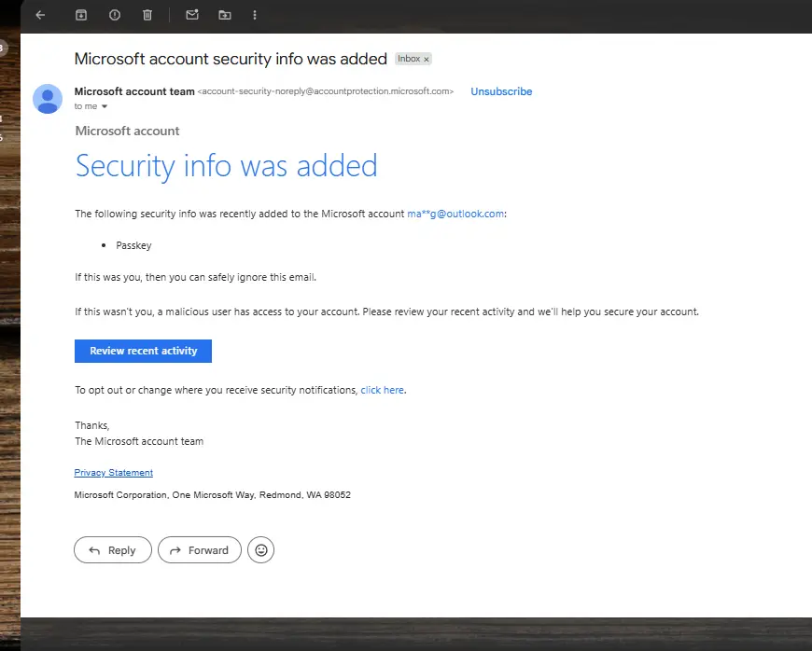
Task: Go back to inbox with back arrow
Action: coord(40,15)
